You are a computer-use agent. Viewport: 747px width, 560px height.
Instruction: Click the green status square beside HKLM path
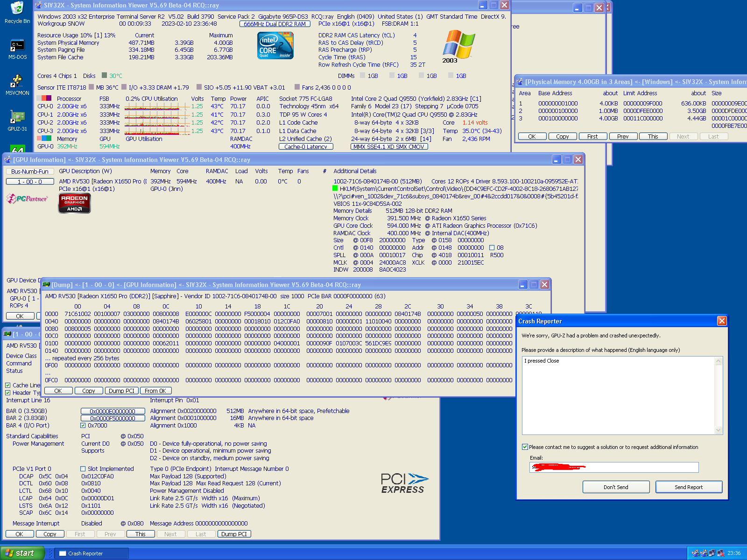coord(335,189)
